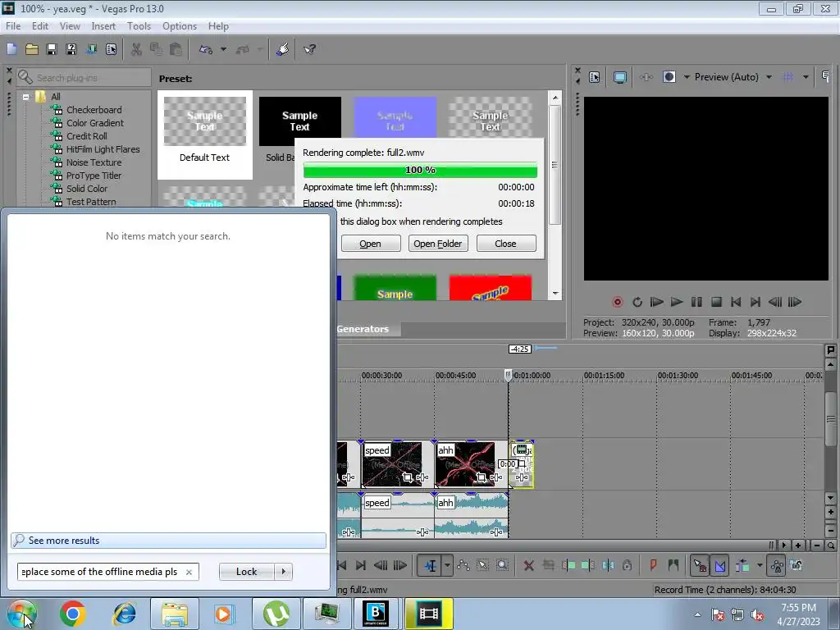Open uTorrent from the taskbar
This screenshot has width=840, height=630.
click(276, 614)
